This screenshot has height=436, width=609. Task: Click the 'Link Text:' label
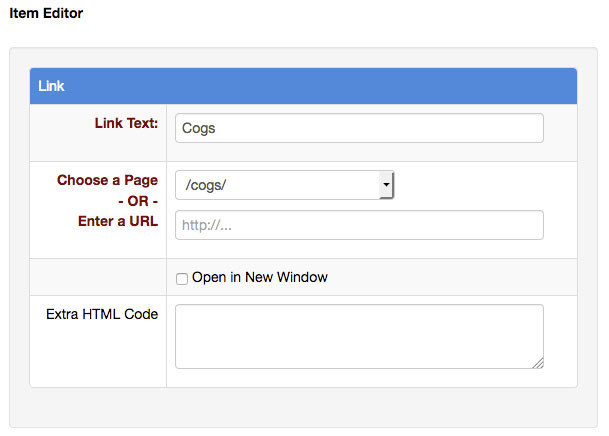(126, 123)
